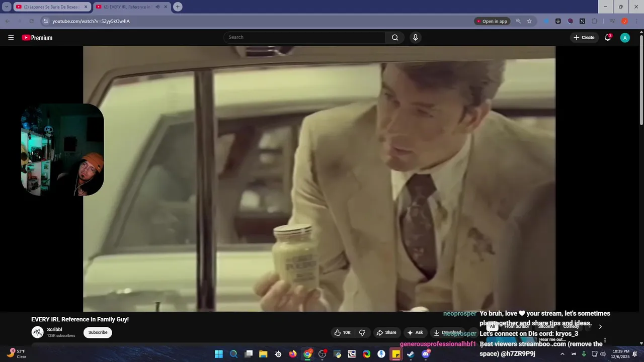Screen dimensions: 644x362
Task: Close the EVERY IRL Reference tab
Action: (x=166, y=7)
